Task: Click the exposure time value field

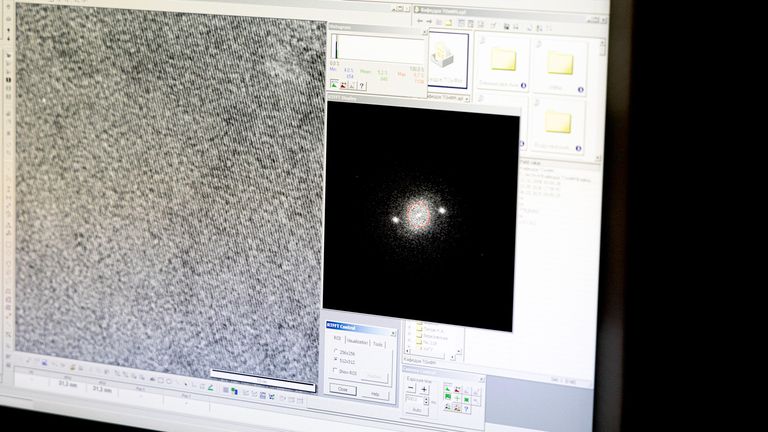Action: point(414,400)
